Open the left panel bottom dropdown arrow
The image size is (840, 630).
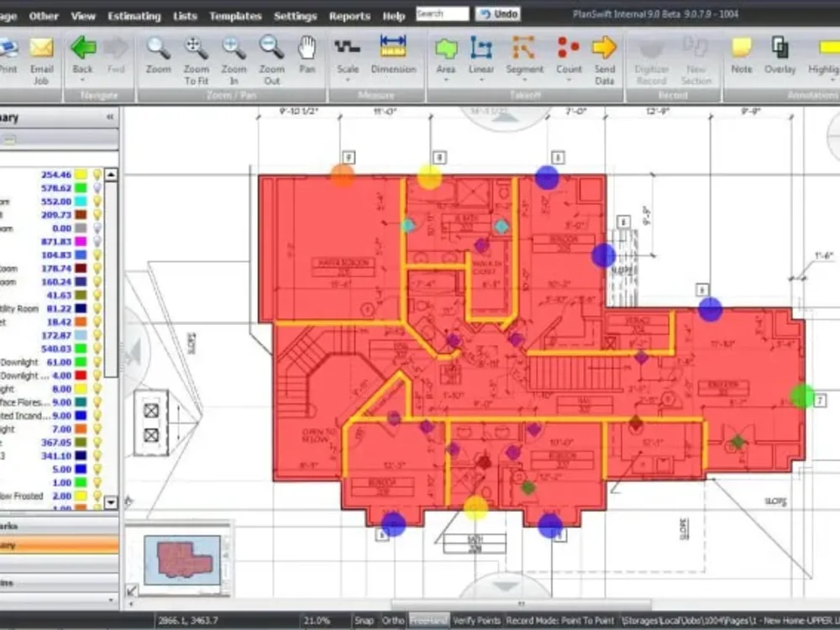[111, 600]
